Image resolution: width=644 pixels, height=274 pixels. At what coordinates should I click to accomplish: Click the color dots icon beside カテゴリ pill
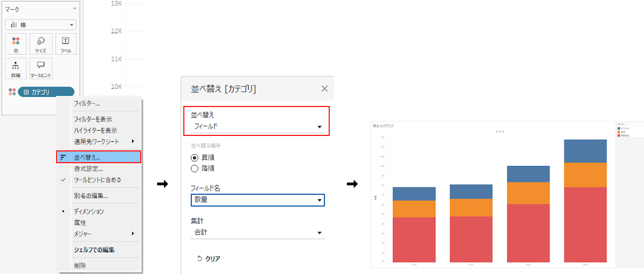point(12,92)
